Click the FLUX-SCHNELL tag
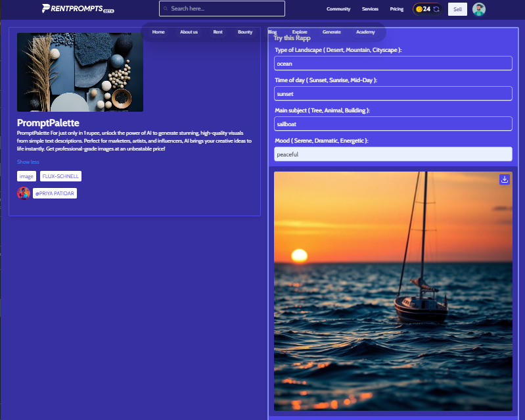The height and width of the screenshot is (420, 525). click(60, 176)
